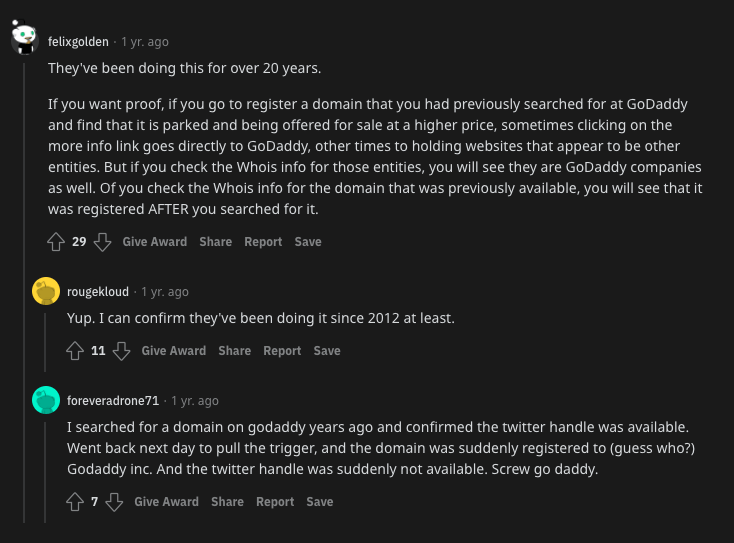Screen dimensions: 734x543
Task: Collapse rougekloud's reply thread line
Action: coord(45,342)
